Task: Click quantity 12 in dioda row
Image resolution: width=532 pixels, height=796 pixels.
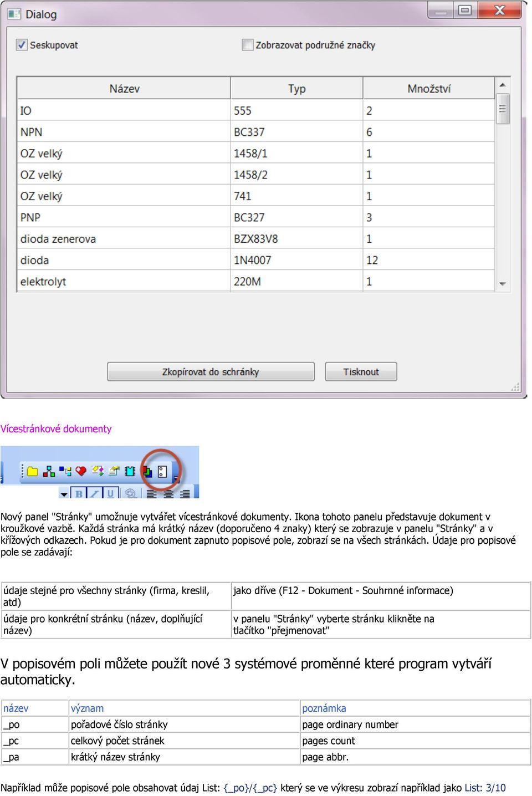Action: (429, 260)
